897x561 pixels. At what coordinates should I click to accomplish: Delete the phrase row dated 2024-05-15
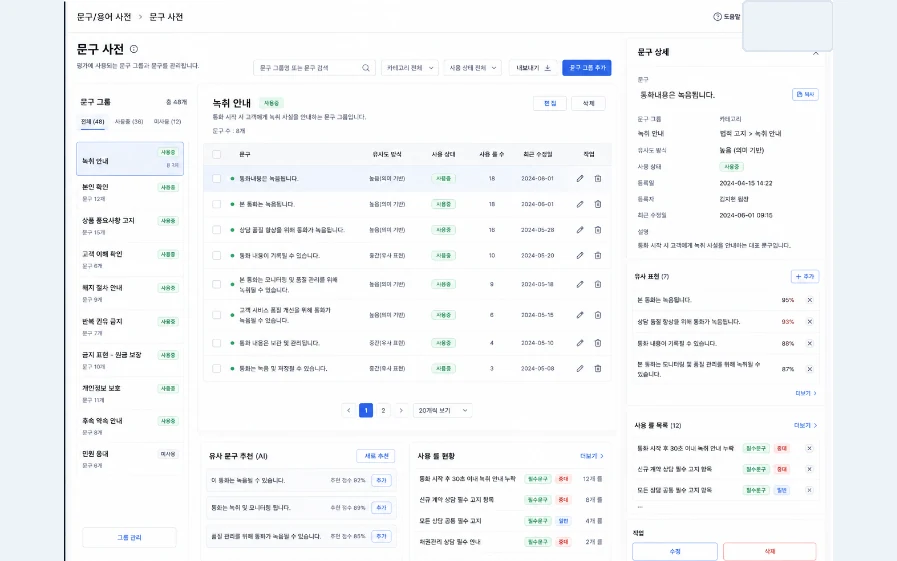click(598, 315)
